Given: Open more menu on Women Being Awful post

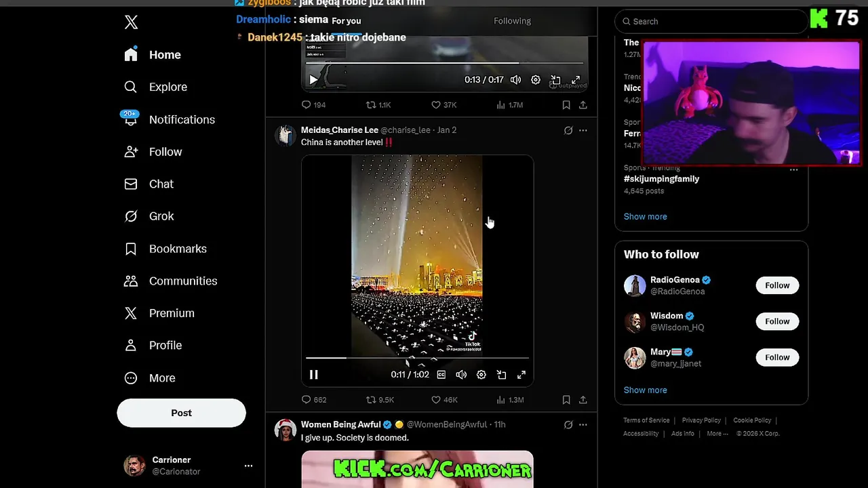Looking at the screenshot, I should coord(583,425).
